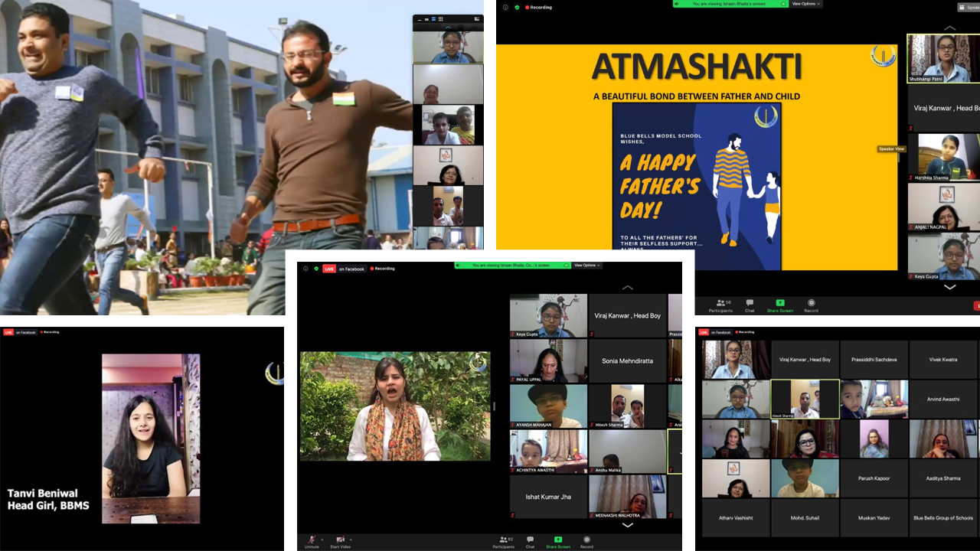
Task: Select Blue Bells Group of Schools tile
Action: (943, 518)
